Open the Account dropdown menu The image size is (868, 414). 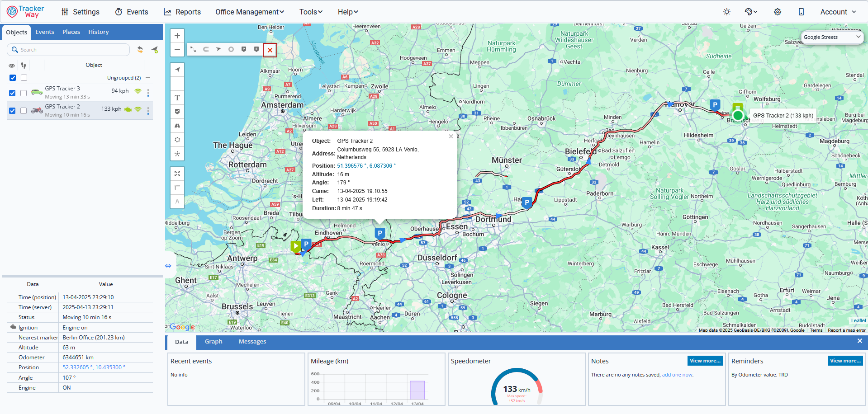tap(838, 12)
